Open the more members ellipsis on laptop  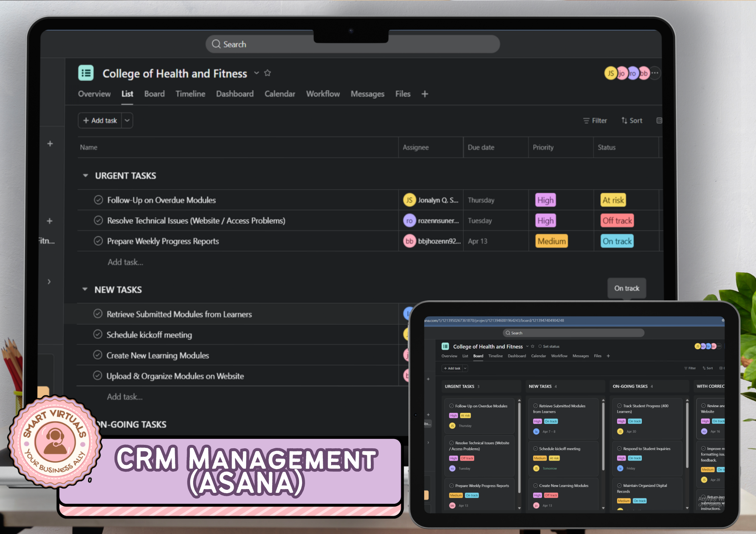click(655, 73)
